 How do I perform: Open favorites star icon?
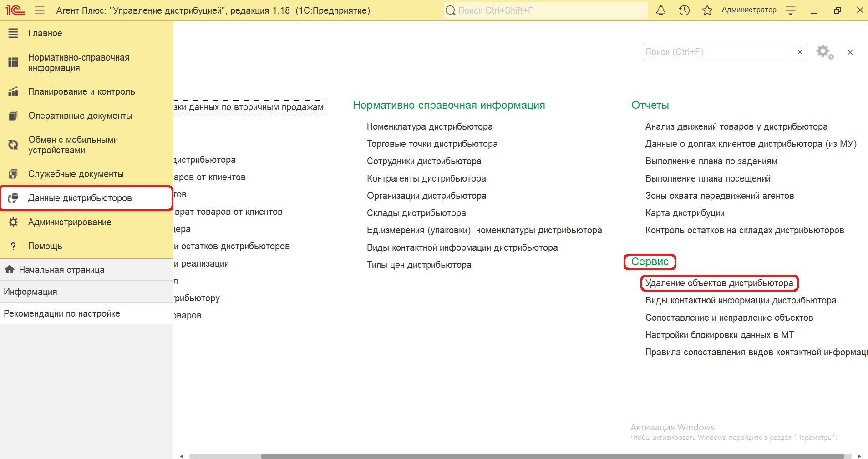[707, 10]
